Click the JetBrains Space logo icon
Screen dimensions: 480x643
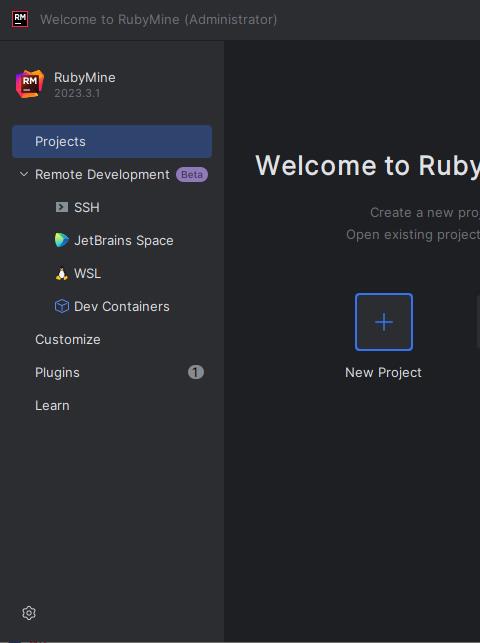pos(61,240)
